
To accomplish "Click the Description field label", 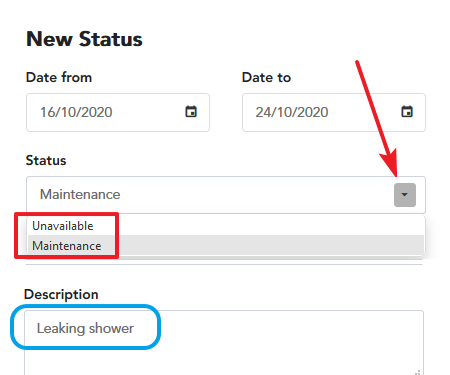I will click(61, 295).
